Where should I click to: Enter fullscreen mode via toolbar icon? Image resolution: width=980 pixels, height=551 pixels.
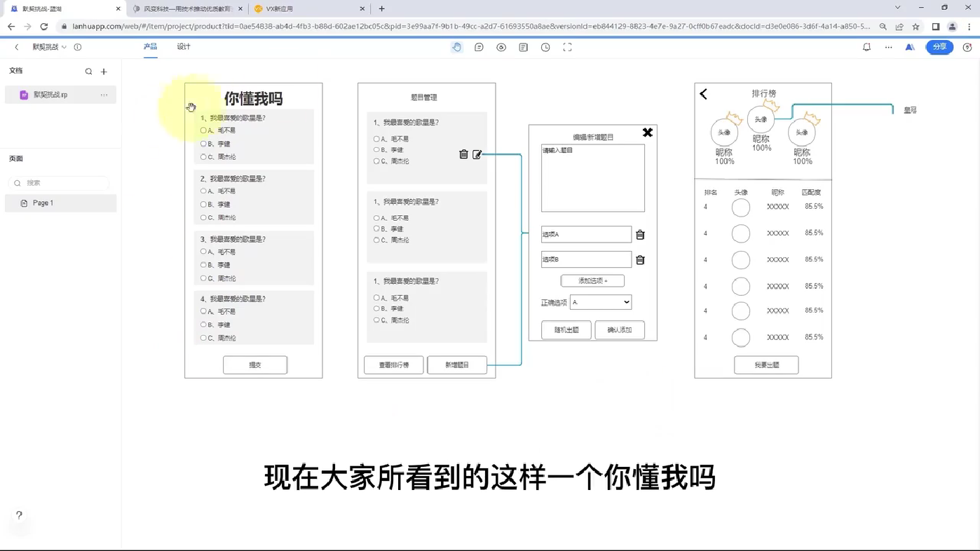point(567,47)
